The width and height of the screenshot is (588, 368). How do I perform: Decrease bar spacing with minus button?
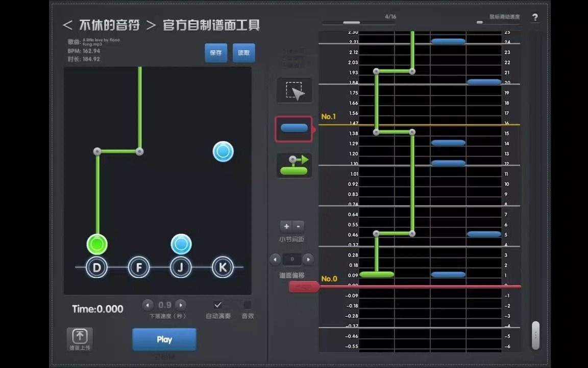[299, 226]
